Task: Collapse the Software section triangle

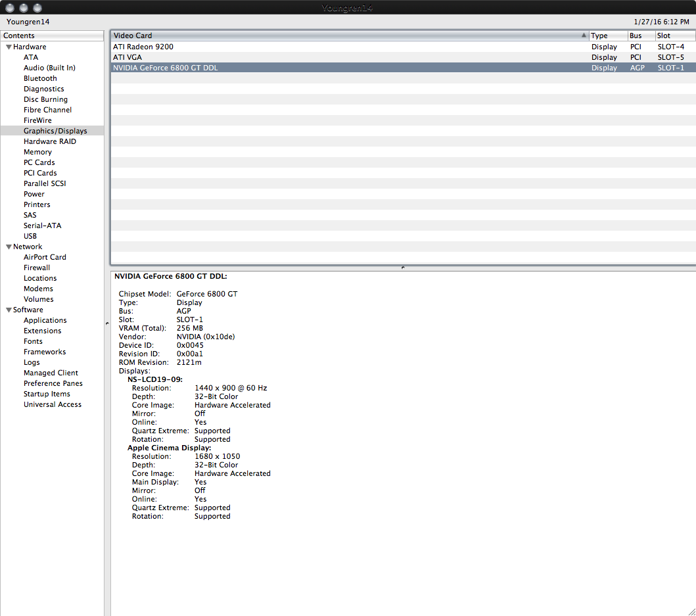Action: (9, 310)
